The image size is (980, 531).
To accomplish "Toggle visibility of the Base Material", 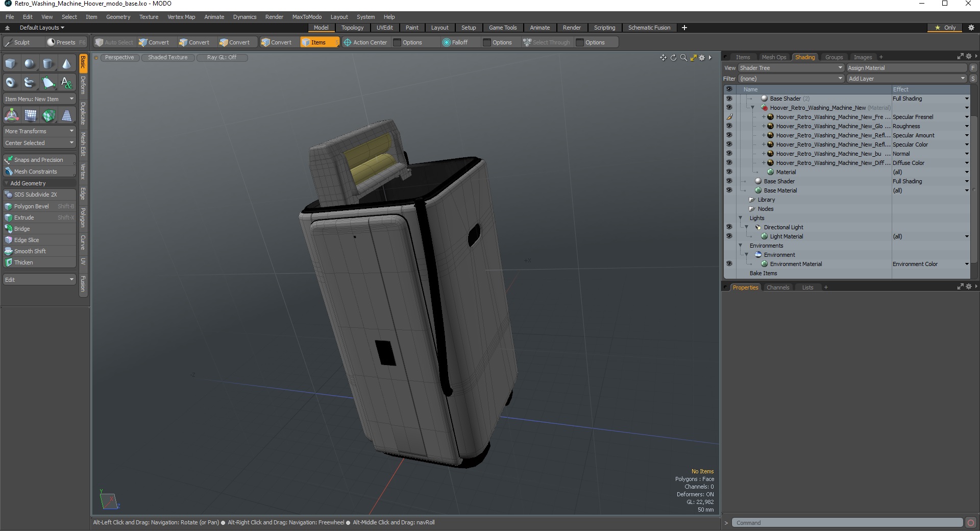I will point(729,190).
